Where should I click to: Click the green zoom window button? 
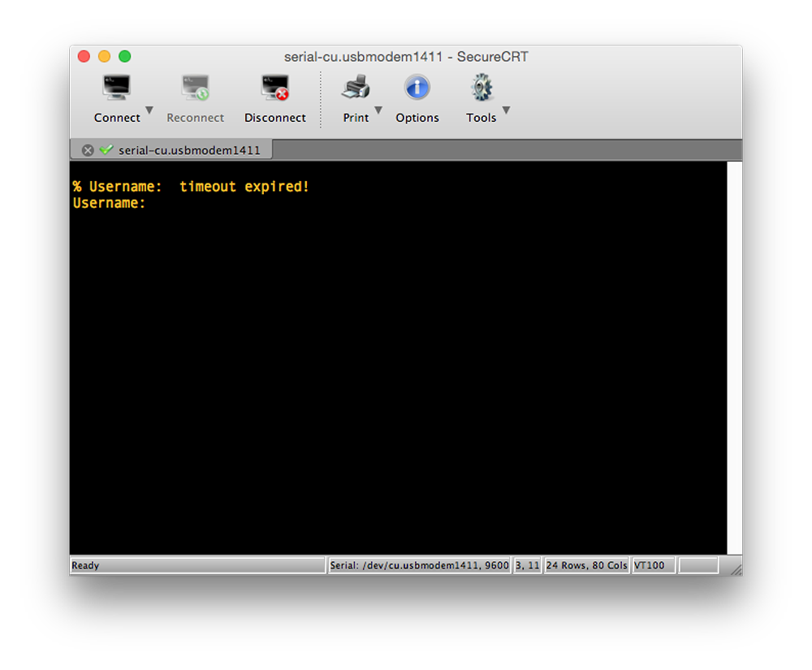(125, 56)
